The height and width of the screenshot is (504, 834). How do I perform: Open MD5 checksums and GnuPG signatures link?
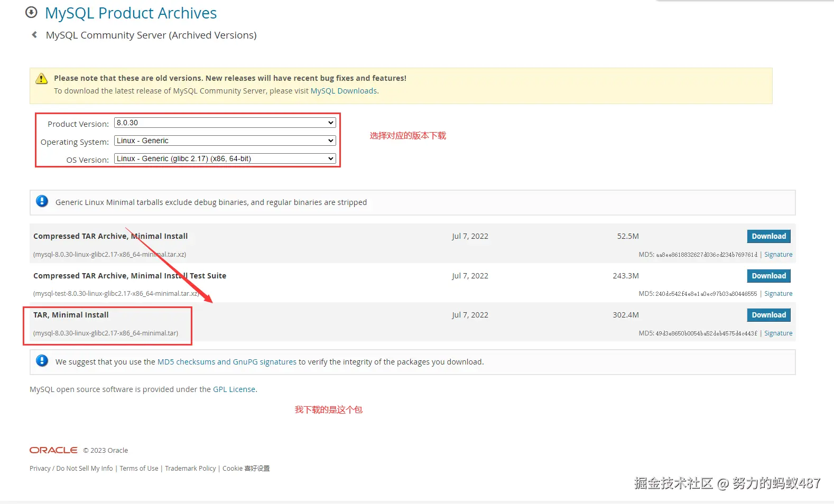pyautogui.click(x=227, y=362)
